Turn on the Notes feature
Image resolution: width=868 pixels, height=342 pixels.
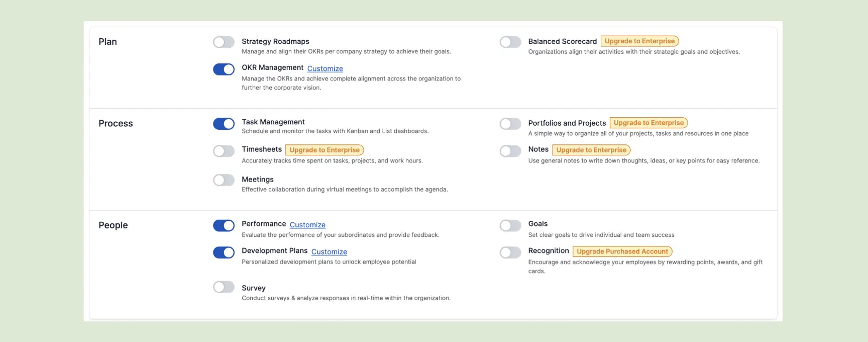[510, 151]
